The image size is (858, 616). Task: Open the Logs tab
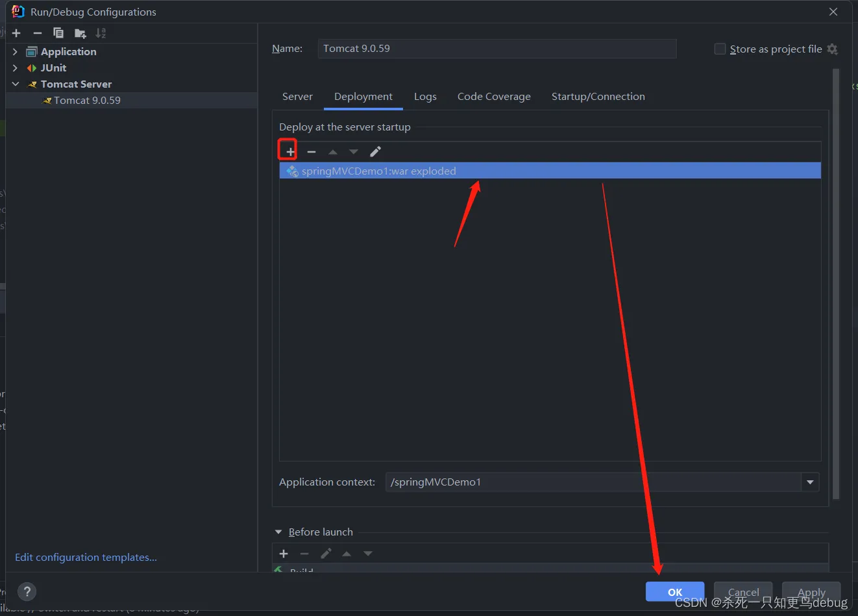pyautogui.click(x=425, y=97)
